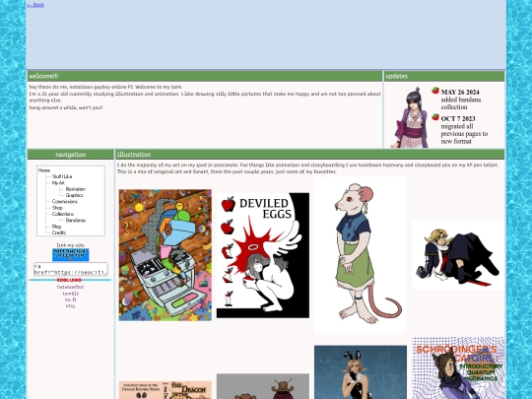The width and height of the screenshot is (532, 399).
Task: Click the link-code text box
Action: 71,269
